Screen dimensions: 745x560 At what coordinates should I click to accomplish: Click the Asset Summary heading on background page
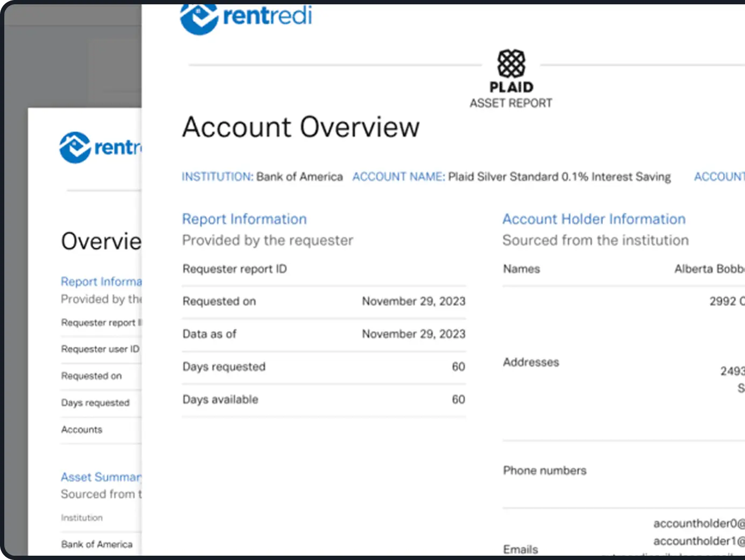coord(101,477)
